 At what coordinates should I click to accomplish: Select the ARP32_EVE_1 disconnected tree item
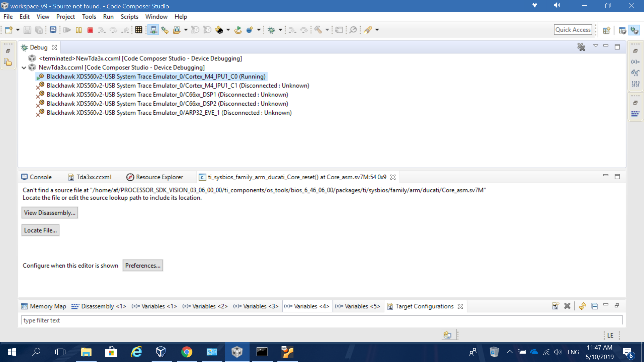164,113
